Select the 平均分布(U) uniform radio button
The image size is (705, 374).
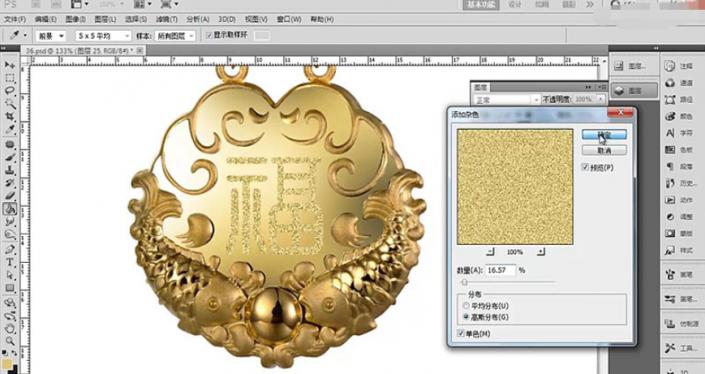[x=466, y=306]
